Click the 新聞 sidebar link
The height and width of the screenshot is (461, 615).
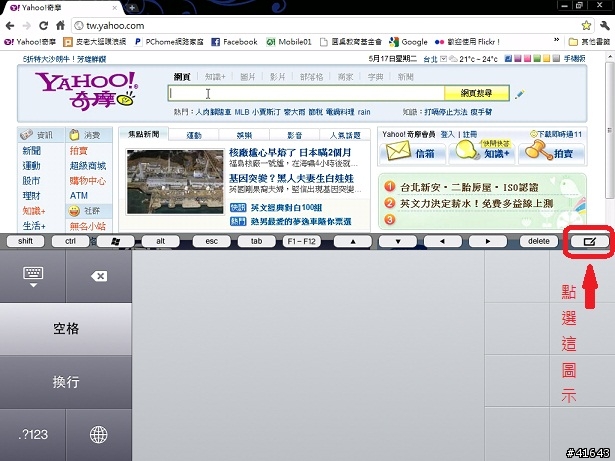tap(31, 151)
